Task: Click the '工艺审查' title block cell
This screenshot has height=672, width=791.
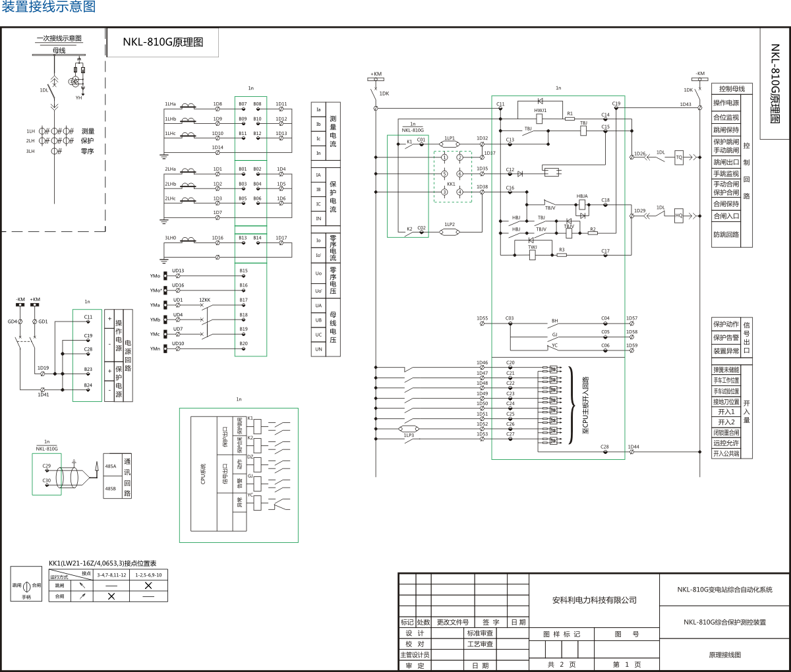Action: [x=480, y=644]
